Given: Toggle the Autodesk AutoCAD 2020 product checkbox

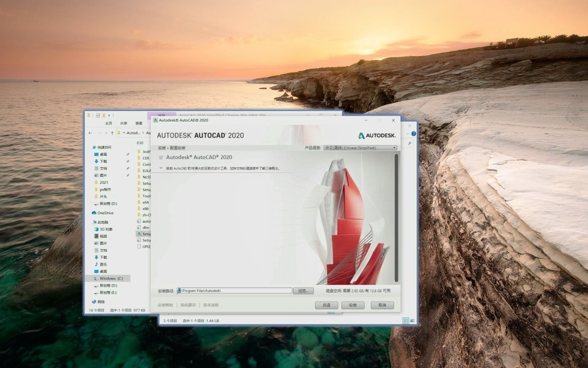Looking at the screenshot, I should pos(161,157).
